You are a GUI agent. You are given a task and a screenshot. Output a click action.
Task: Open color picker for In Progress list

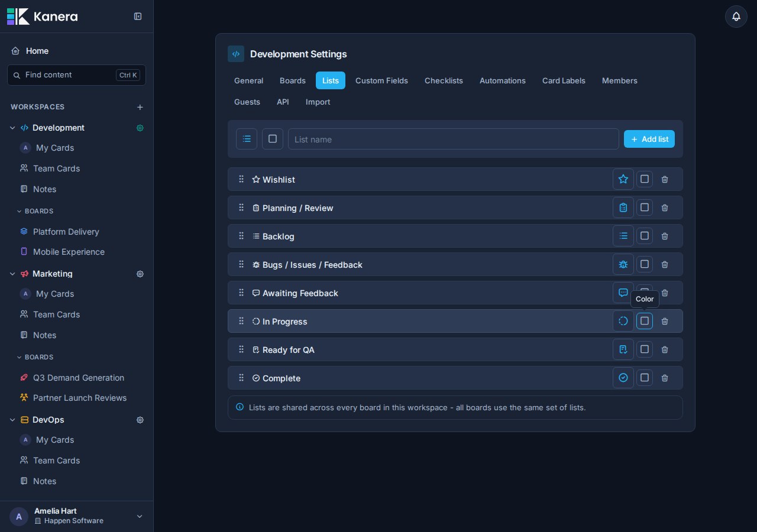tap(645, 321)
